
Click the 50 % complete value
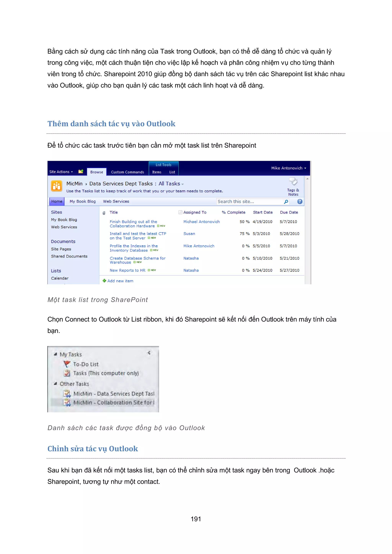(244, 221)
